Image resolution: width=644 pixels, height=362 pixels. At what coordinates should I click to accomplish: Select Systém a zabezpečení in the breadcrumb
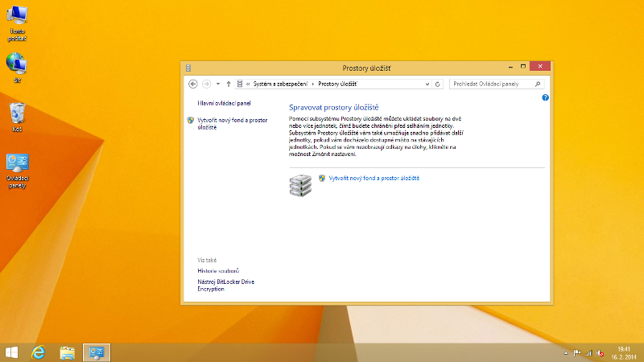coord(281,84)
